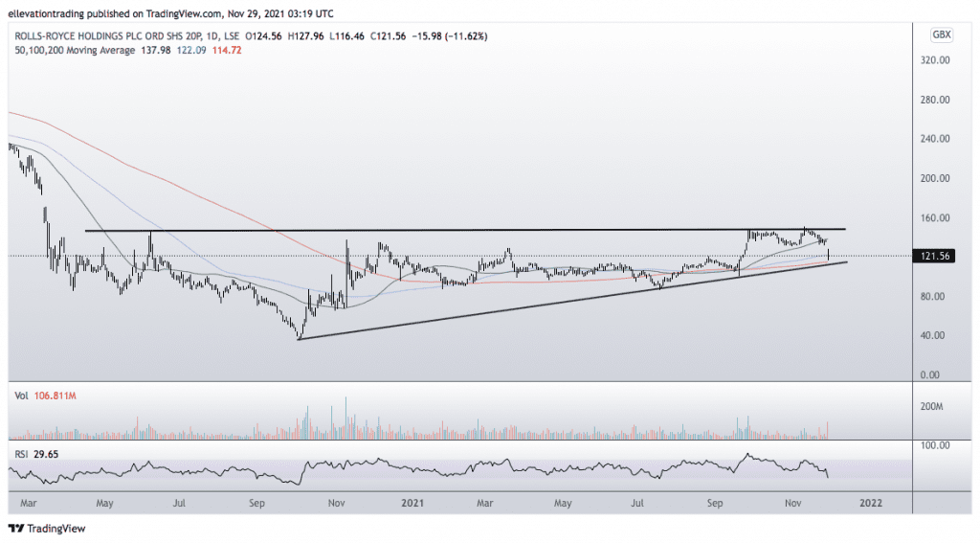The height and width of the screenshot is (543, 980).
Task: Click the 114.72 moving average value
Action: click(227, 50)
